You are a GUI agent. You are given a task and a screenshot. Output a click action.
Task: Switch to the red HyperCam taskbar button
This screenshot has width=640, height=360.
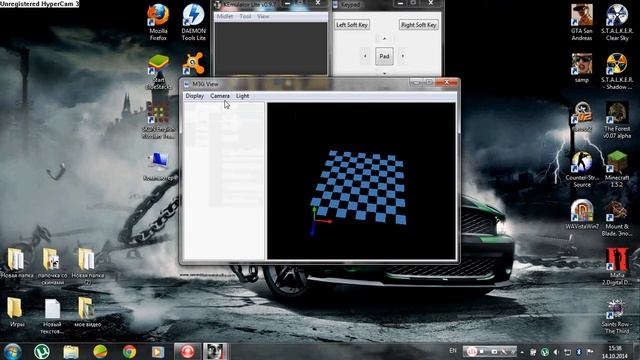tap(187, 351)
